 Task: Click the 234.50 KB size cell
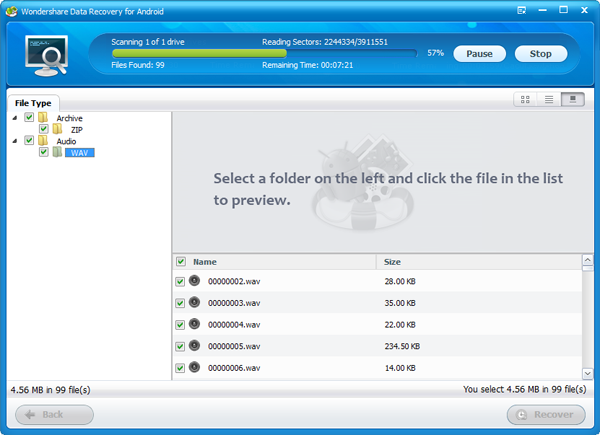pyautogui.click(x=402, y=346)
